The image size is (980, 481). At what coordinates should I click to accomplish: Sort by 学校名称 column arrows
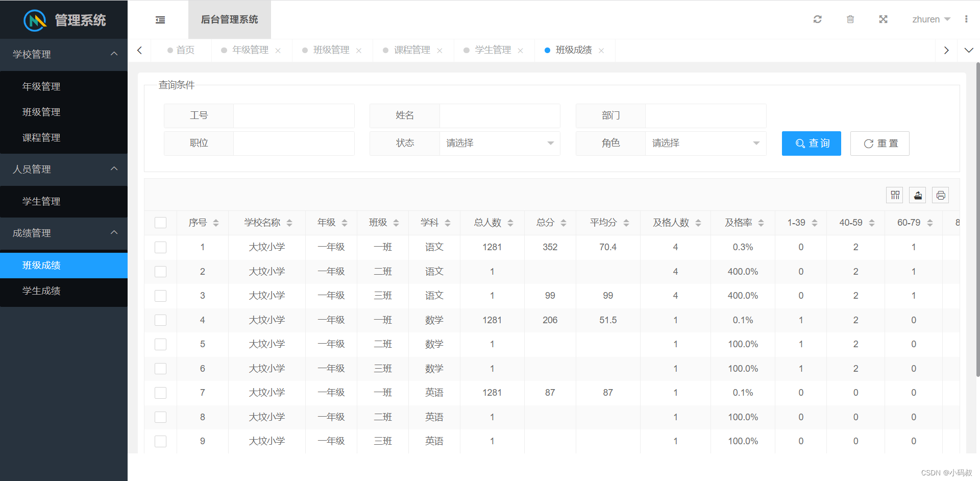coord(289,223)
